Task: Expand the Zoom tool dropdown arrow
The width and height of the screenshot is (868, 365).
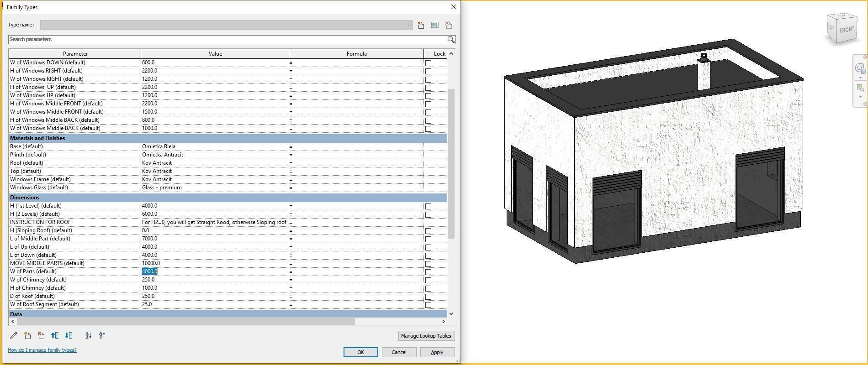Action: pos(860,97)
